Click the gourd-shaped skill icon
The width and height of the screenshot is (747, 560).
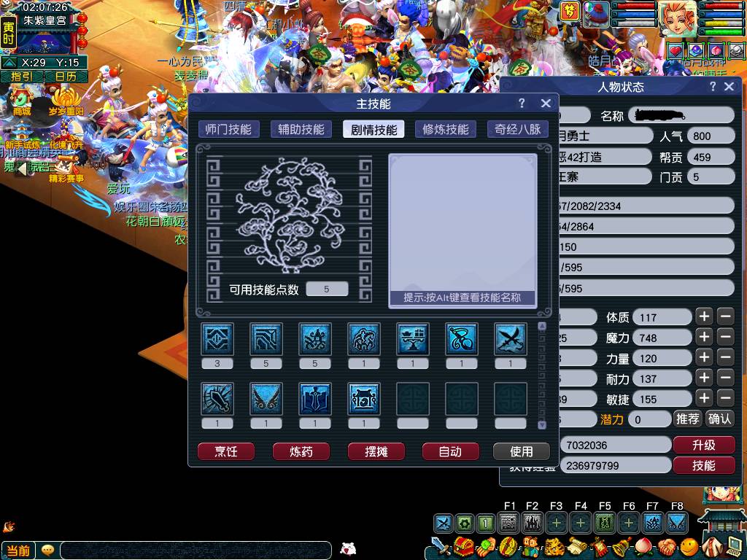[x=462, y=339]
